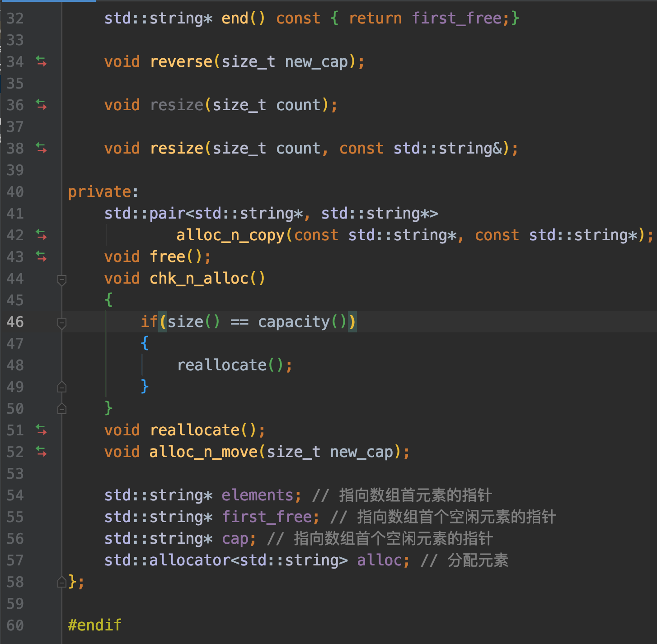657x644 pixels.
Task: Click the gutter icon next to alloc_n_copy declaration
Action: [x=41, y=235]
